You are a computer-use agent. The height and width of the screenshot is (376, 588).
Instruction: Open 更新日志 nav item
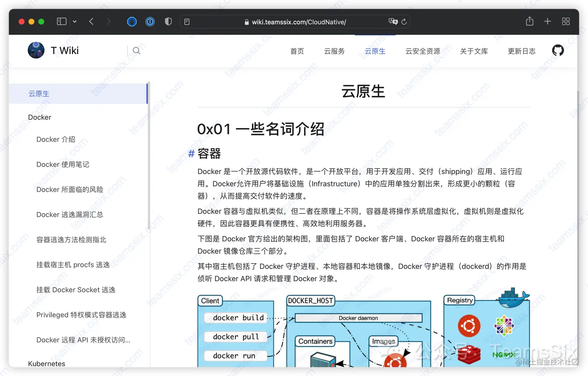point(521,51)
